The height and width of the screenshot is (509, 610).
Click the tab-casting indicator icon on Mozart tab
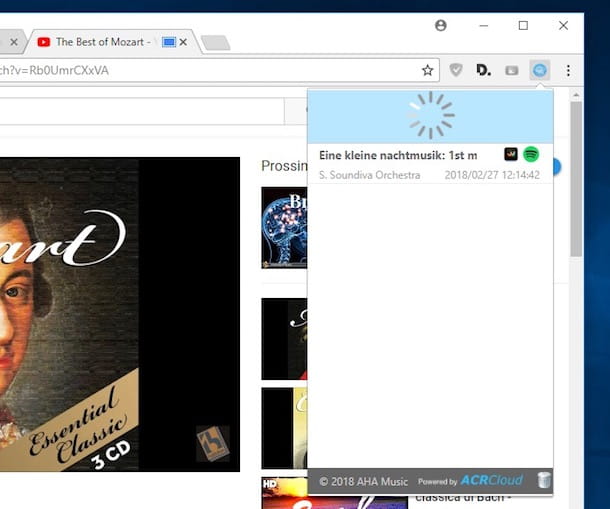(x=169, y=42)
